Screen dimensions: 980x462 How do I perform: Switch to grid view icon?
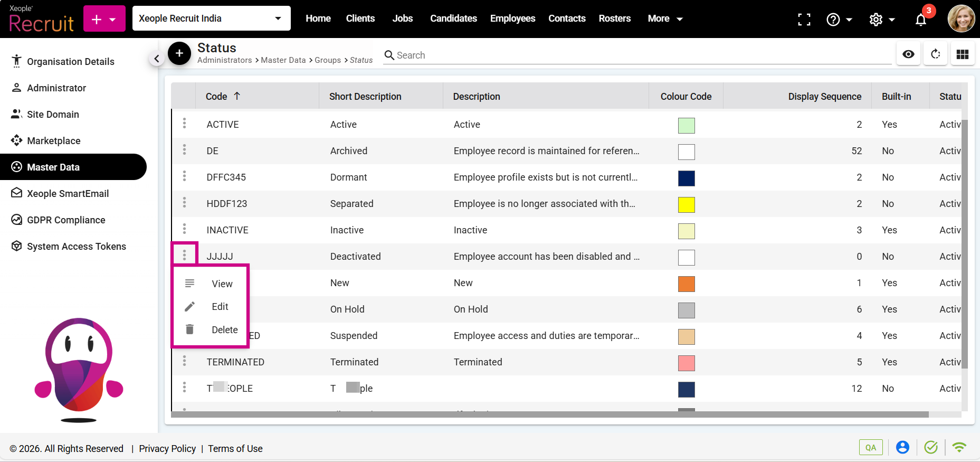coord(962,54)
